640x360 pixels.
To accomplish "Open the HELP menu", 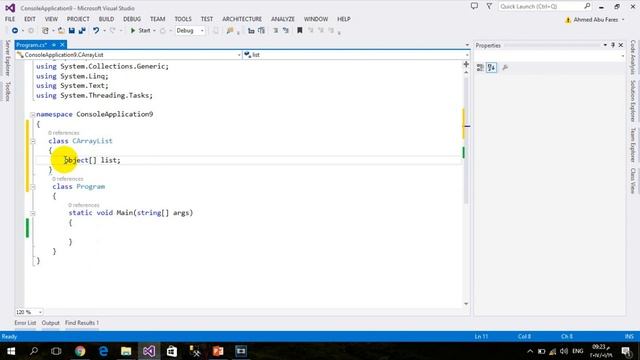I will click(x=344, y=19).
